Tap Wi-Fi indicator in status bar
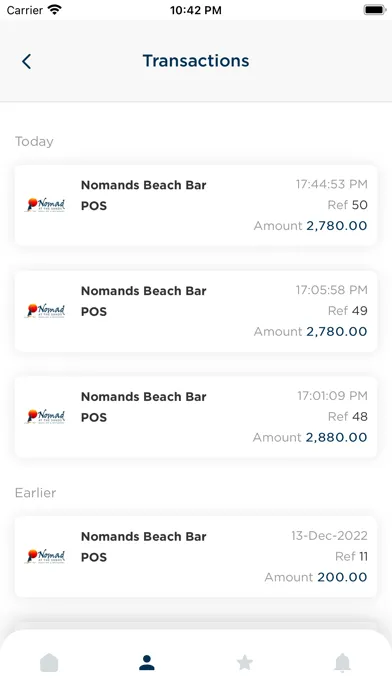This screenshot has width=392, height=696. pyautogui.click(x=55, y=10)
